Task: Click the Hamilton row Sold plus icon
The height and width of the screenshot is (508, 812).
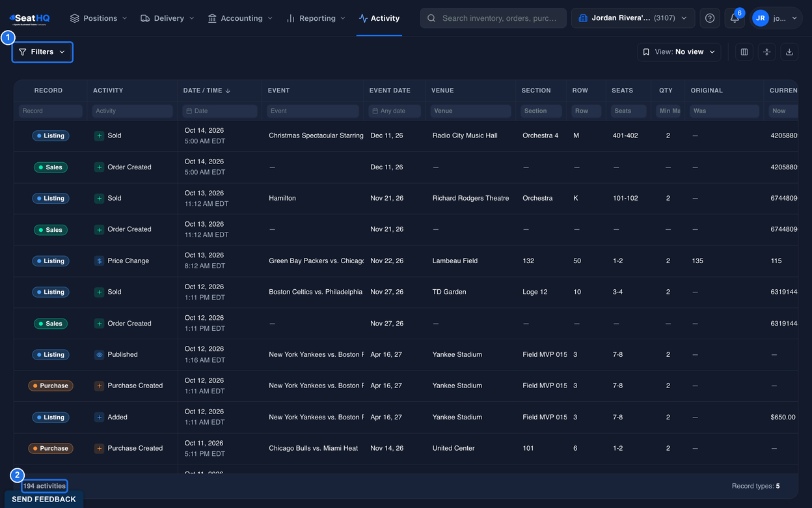Action: click(99, 198)
